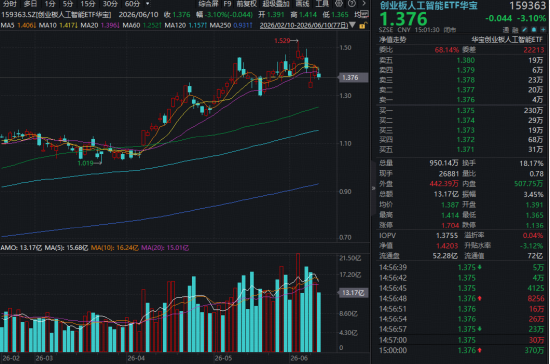Click the 换手 18.17% turnover value

pos(531,163)
